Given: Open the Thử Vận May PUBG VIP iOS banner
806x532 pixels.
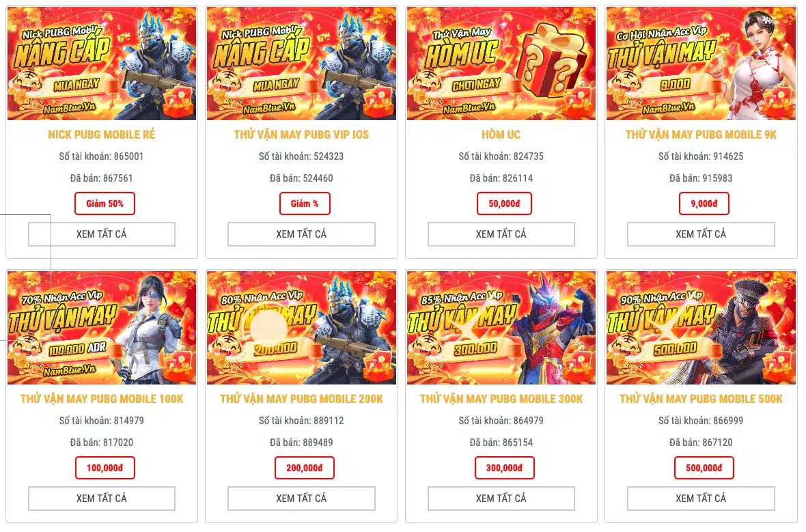Looking at the screenshot, I should click(301, 64).
